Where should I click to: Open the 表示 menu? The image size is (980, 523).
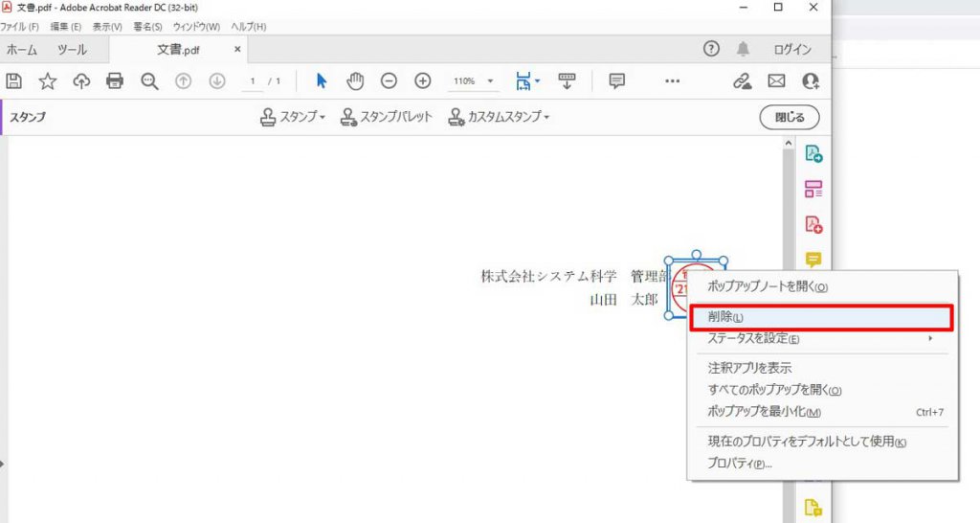tap(107, 27)
